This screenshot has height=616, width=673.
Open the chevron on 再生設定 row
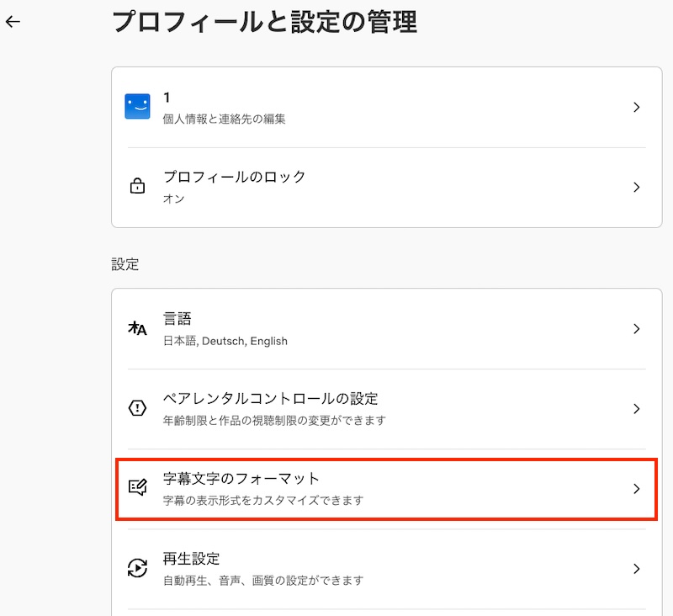(637, 569)
